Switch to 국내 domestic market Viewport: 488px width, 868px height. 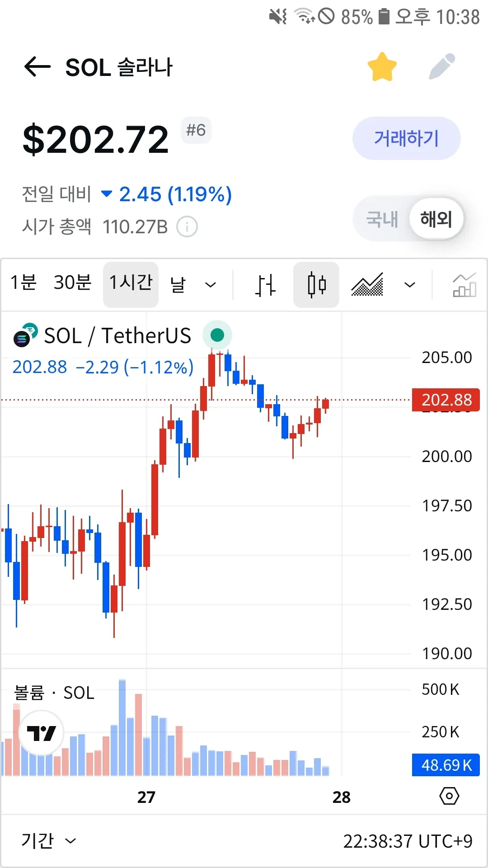(x=382, y=219)
